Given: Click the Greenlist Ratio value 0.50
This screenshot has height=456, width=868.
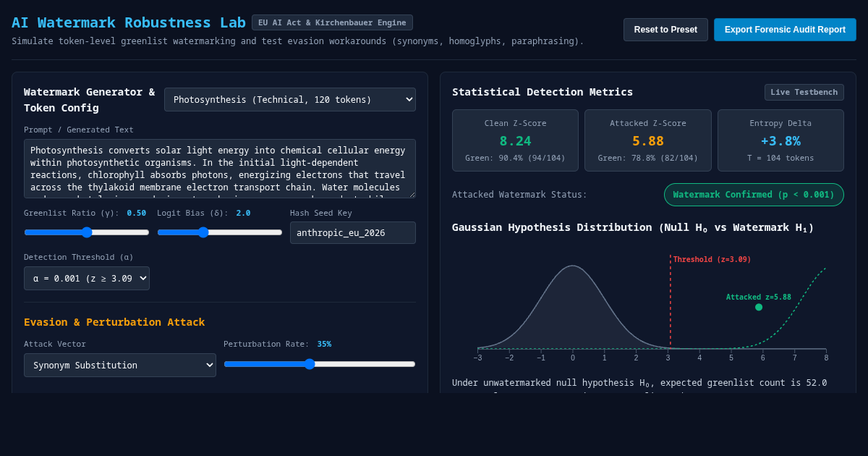Looking at the screenshot, I should click(x=137, y=213).
